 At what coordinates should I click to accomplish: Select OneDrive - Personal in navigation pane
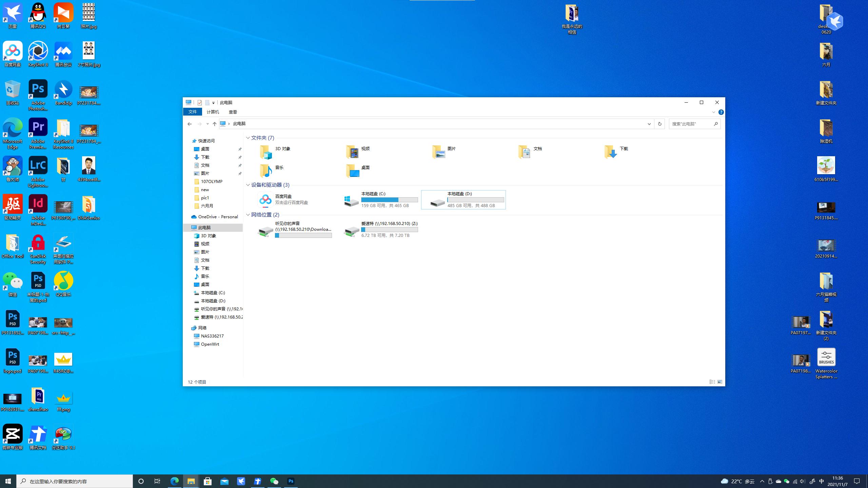tap(218, 217)
